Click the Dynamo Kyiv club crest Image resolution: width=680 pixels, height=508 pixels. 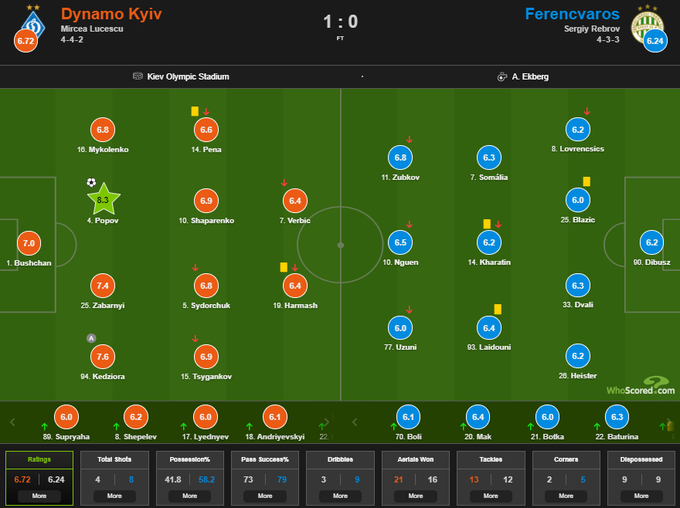tap(30, 18)
